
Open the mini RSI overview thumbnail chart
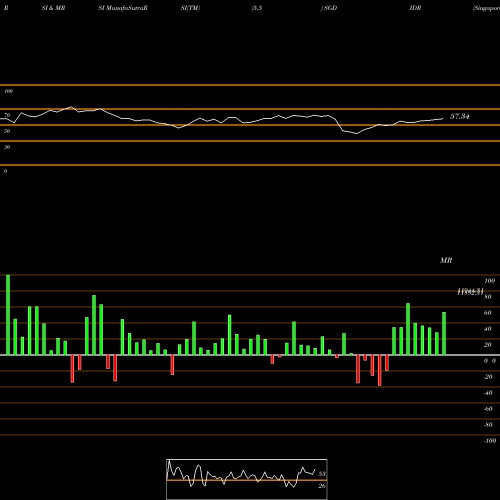tap(247, 479)
